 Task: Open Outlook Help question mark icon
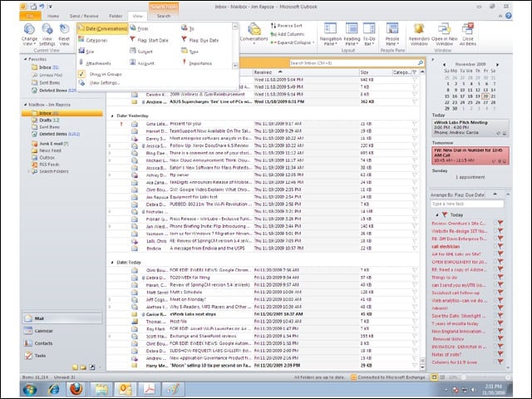coord(508,16)
